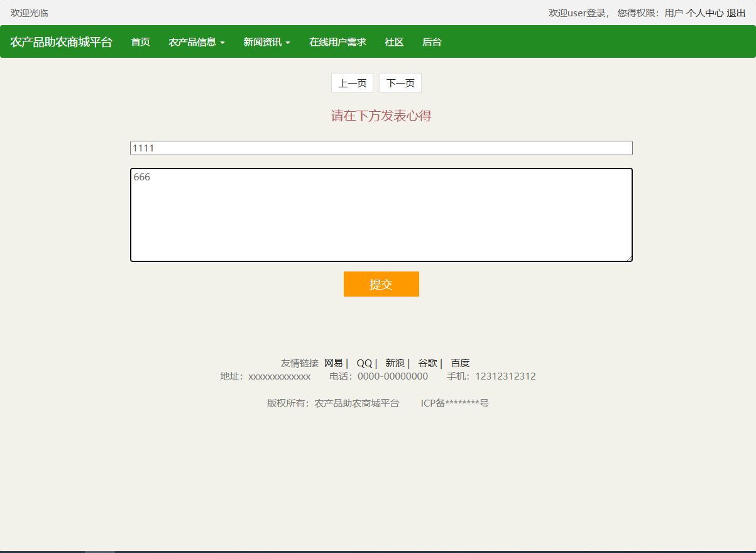Screen dimensions: 756x553
Task: Click the 下一页 pagination button
Action: point(400,82)
